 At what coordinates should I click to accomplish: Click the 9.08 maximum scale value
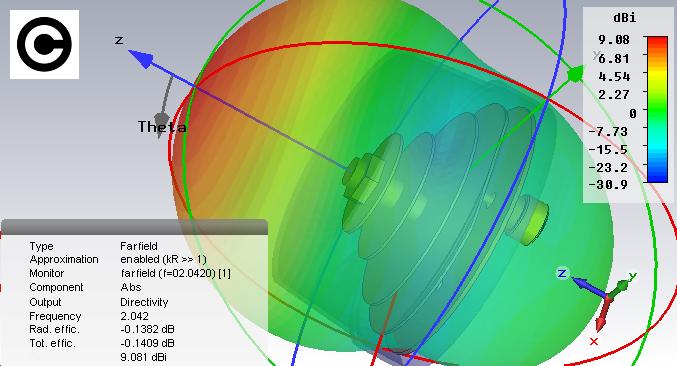coord(614,40)
